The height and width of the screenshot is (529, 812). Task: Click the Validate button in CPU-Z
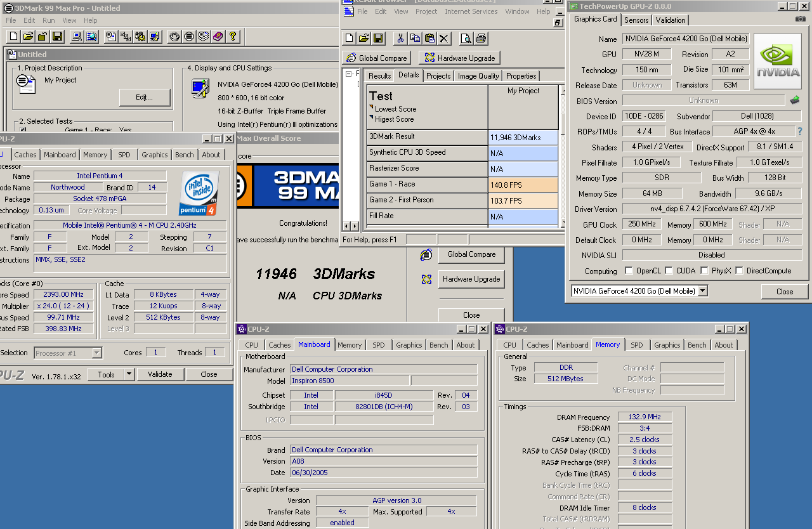click(160, 374)
